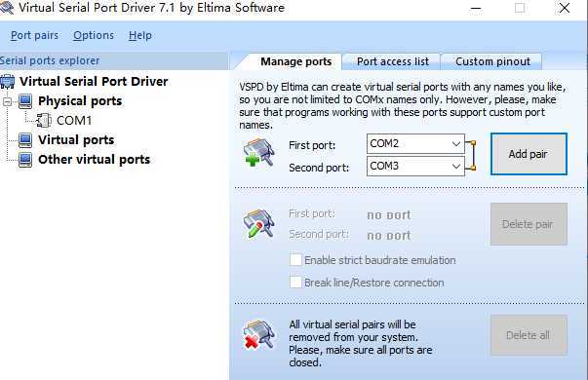588x380 pixels.
Task: Click the Other virtual ports computer icon
Action: (x=25, y=160)
